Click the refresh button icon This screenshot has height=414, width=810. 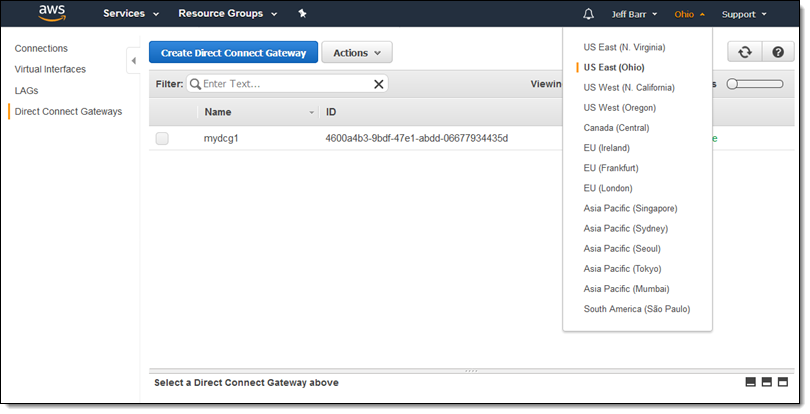[x=743, y=53]
